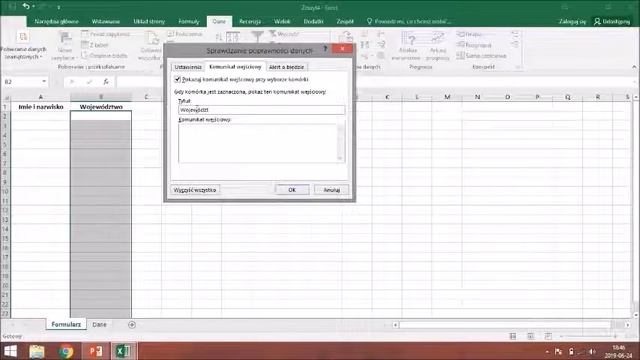Open File Explorer from taskbar

point(37,351)
